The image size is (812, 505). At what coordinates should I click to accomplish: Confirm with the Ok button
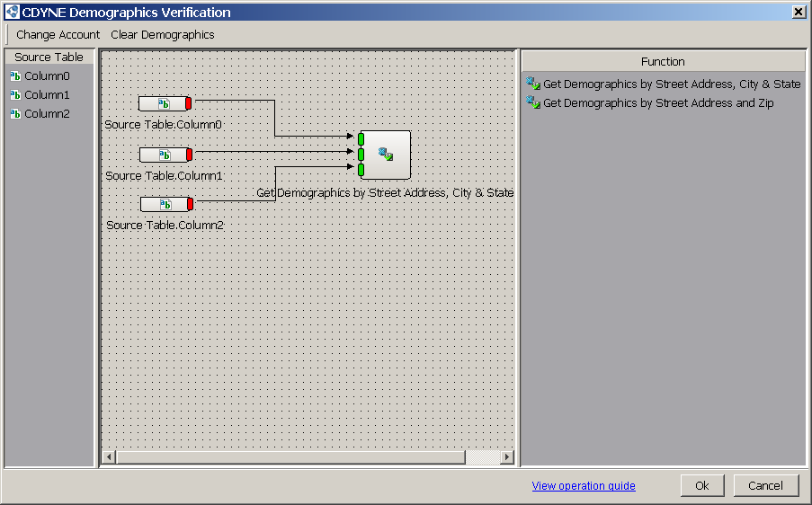(x=702, y=485)
